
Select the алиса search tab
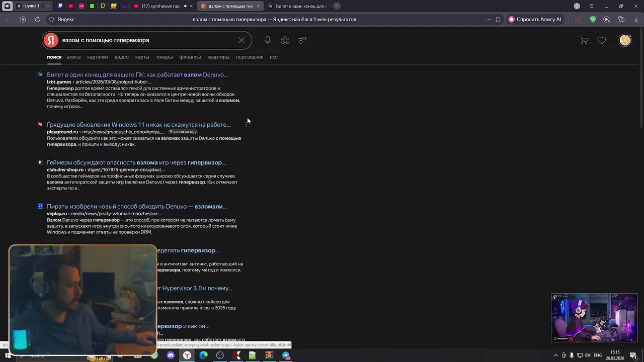click(x=73, y=57)
